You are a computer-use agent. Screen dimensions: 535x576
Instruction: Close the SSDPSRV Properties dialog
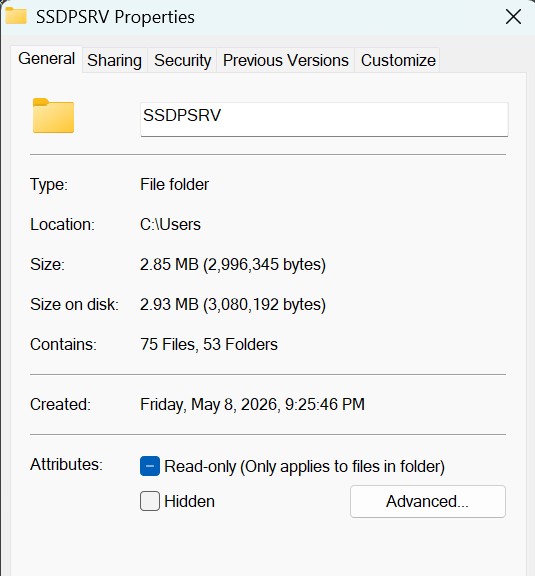pyautogui.click(x=513, y=17)
